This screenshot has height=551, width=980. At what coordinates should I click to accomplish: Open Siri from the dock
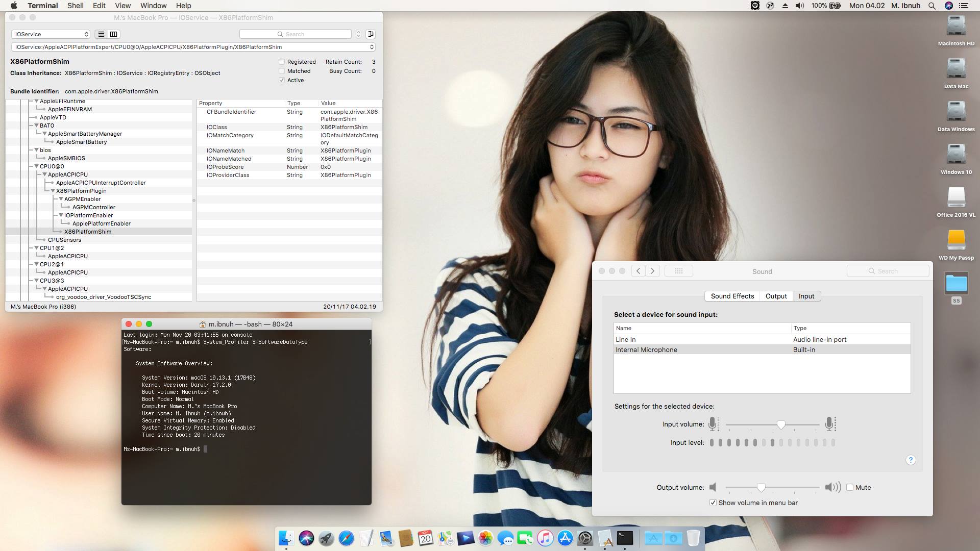point(306,538)
